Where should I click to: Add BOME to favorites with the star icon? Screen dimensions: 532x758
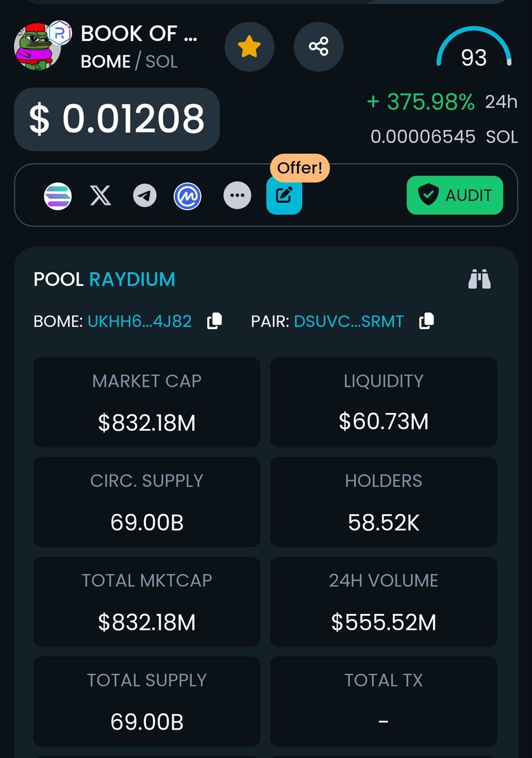pyautogui.click(x=250, y=47)
